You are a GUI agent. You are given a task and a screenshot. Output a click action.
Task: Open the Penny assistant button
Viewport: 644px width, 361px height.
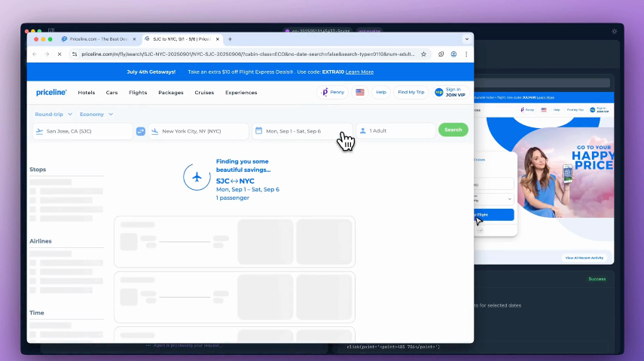click(333, 92)
